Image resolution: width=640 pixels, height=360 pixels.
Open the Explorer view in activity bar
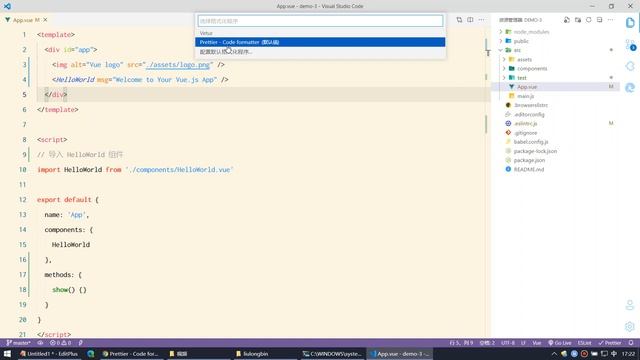630,22
